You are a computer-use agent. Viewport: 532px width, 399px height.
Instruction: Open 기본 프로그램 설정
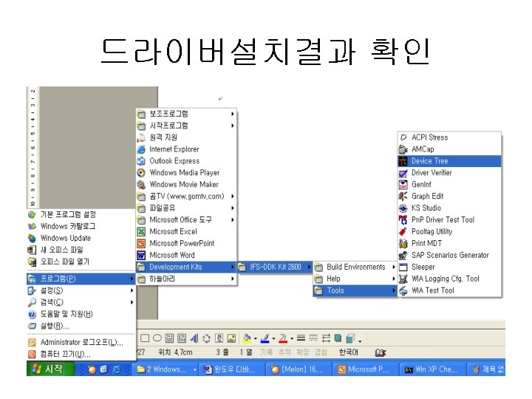pyautogui.click(x=81, y=214)
